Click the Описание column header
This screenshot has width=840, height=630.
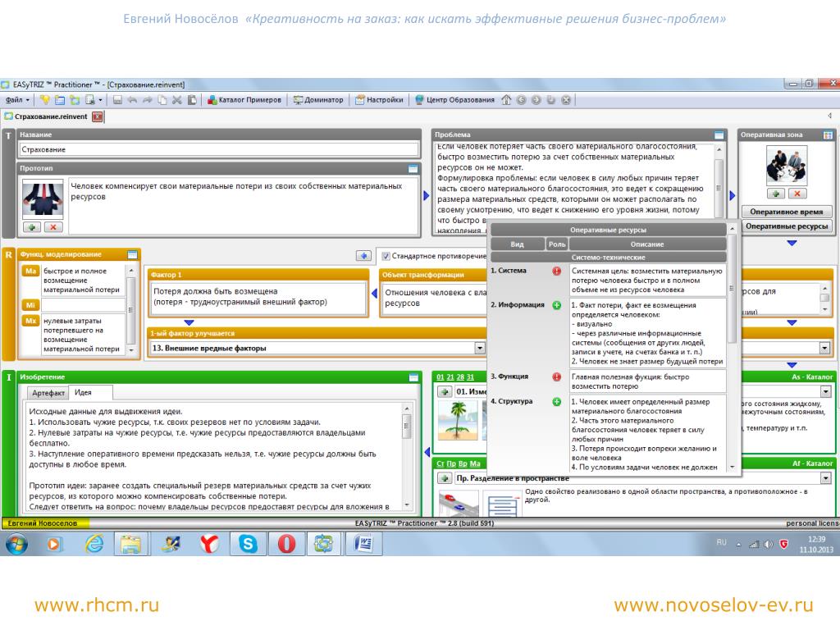click(x=647, y=244)
